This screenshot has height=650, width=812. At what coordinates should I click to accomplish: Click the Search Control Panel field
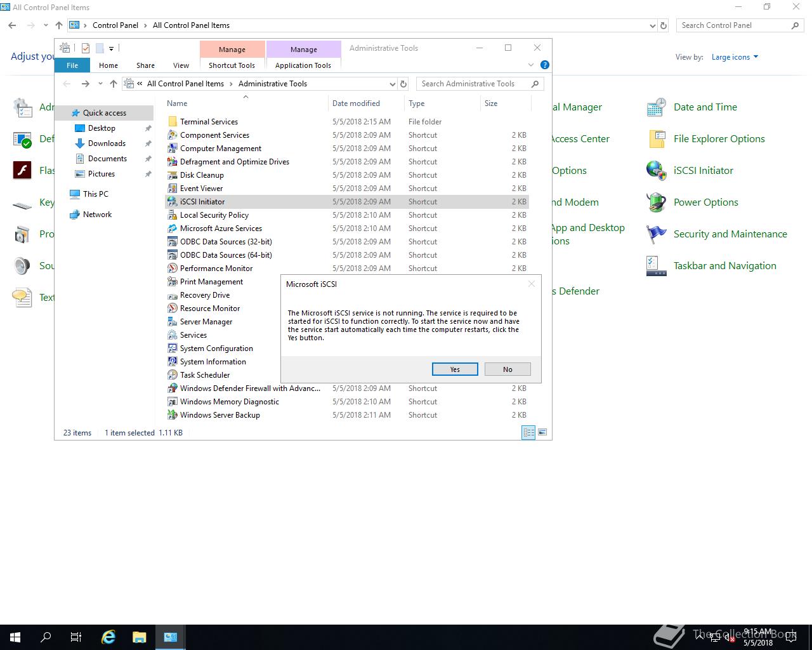coord(740,25)
